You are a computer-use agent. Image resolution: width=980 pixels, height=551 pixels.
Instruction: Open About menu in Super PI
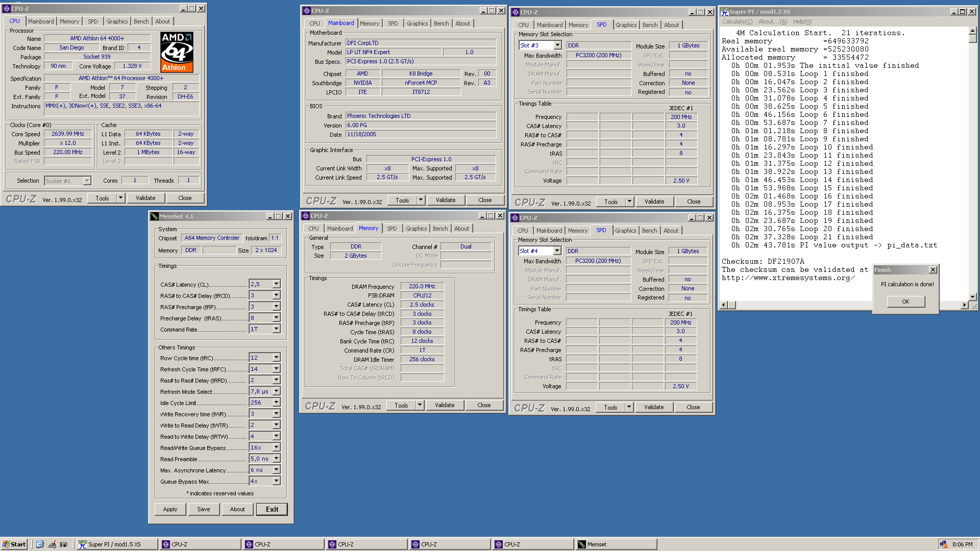pos(773,21)
